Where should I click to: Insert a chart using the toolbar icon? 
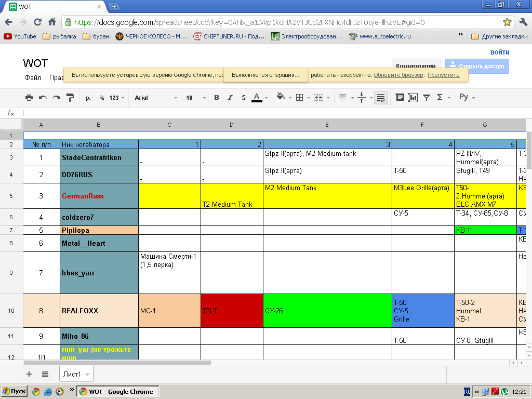coord(413,98)
